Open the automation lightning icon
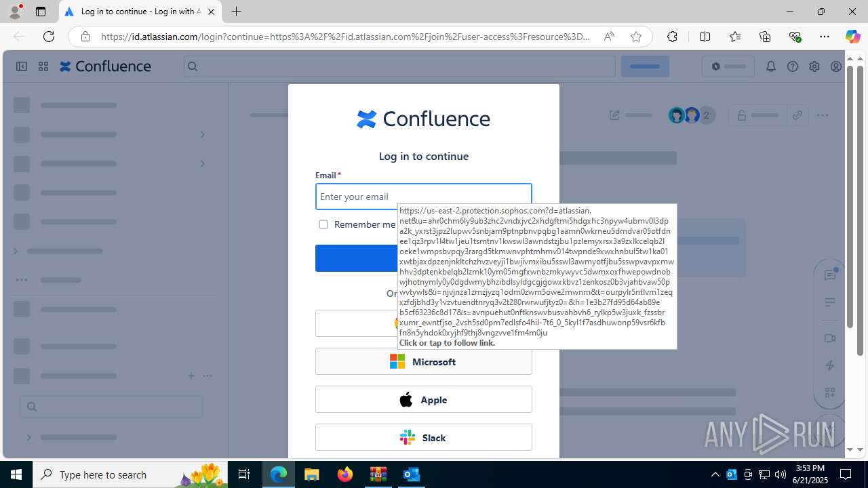The image size is (868, 488). tap(830, 365)
